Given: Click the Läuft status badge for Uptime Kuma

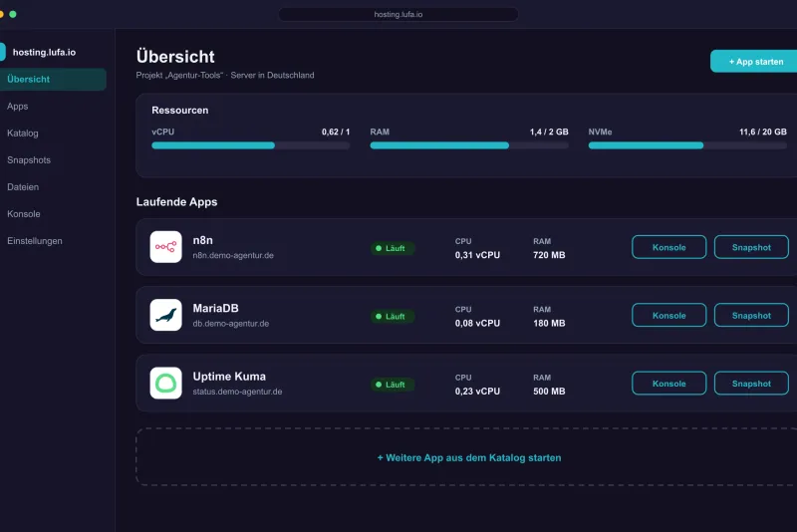Looking at the screenshot, I should pos(392,385).
